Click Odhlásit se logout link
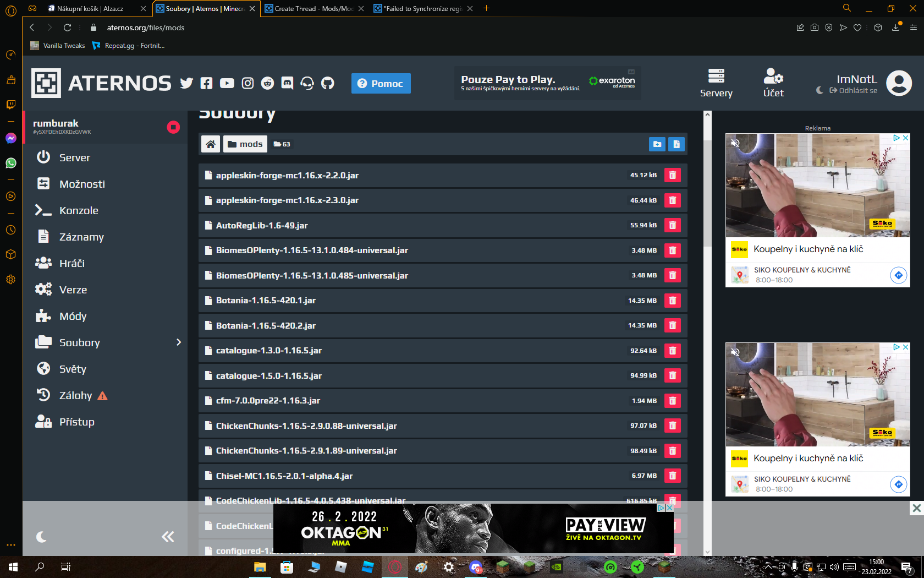Image resolution: width=924 pixels, height=578 pixels. (854, 90)
